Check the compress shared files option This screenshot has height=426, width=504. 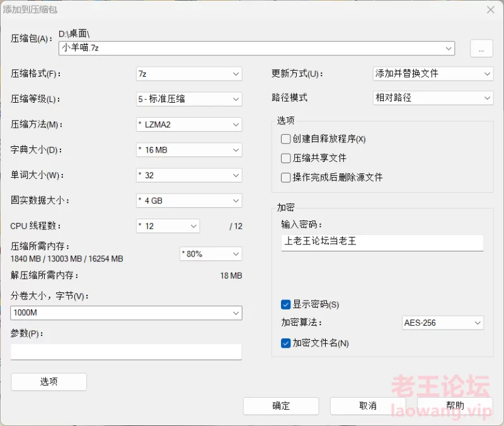[x=285, y=158]
